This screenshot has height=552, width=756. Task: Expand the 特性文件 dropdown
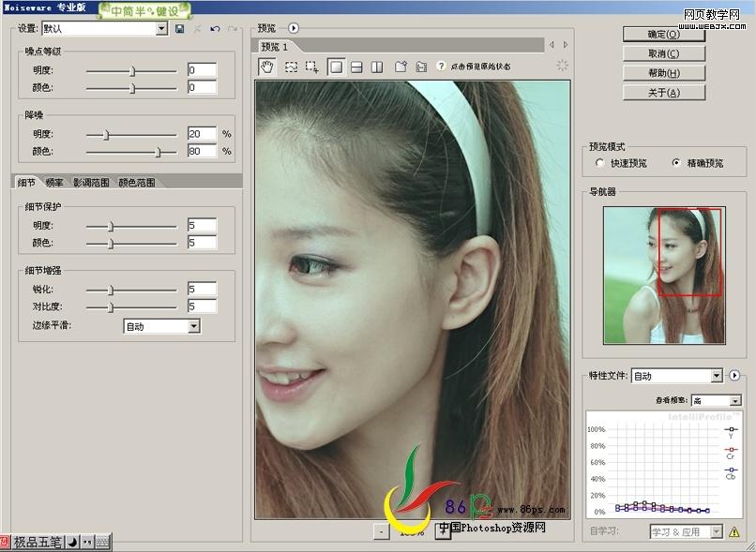coord(717,376)
